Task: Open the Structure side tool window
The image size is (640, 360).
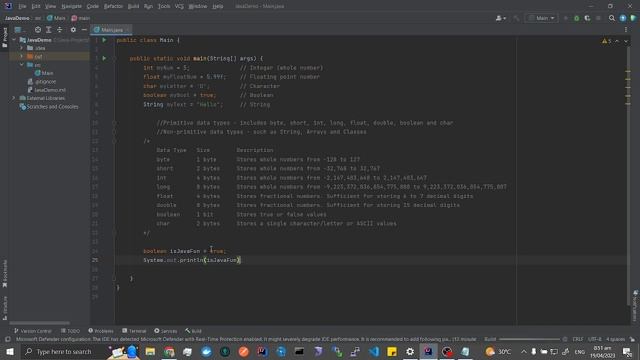Action: [x=4, y=309]
